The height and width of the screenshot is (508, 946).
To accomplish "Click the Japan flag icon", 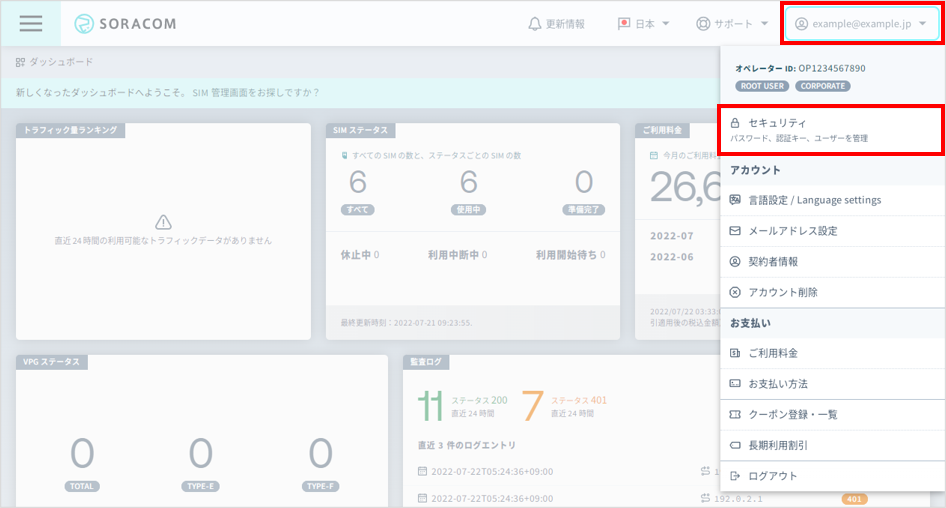I will [x=624, y=24].
